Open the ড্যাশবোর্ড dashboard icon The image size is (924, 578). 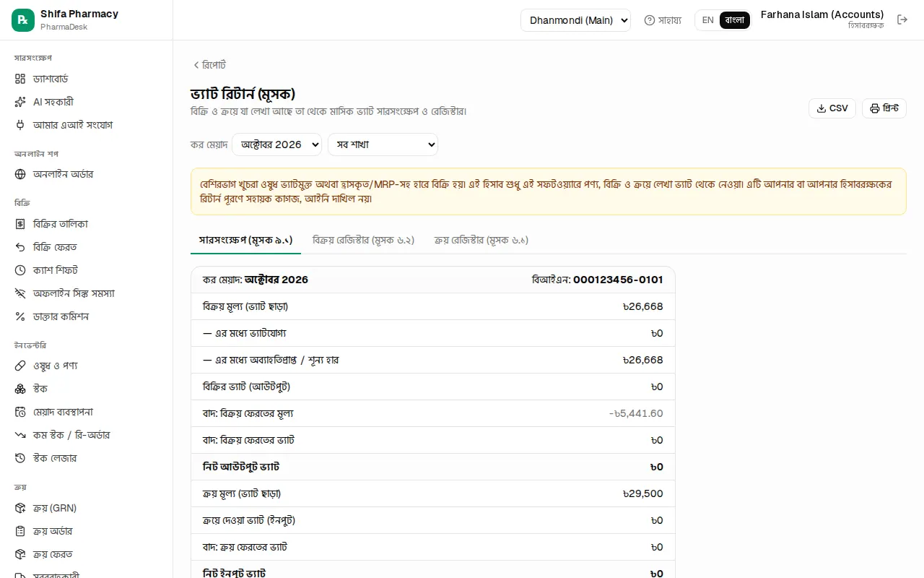tap(20, 79)
